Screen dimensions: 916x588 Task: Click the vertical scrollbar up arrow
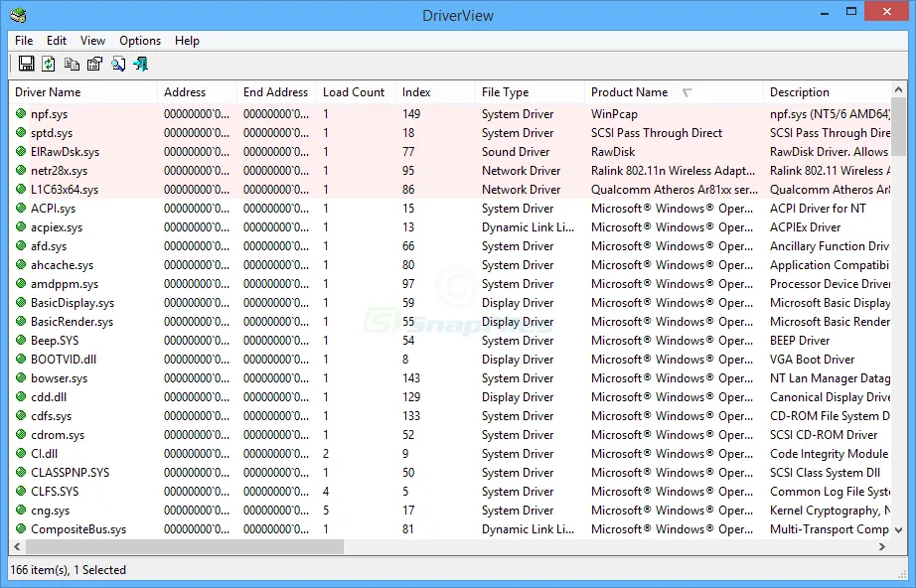point(898,89)
